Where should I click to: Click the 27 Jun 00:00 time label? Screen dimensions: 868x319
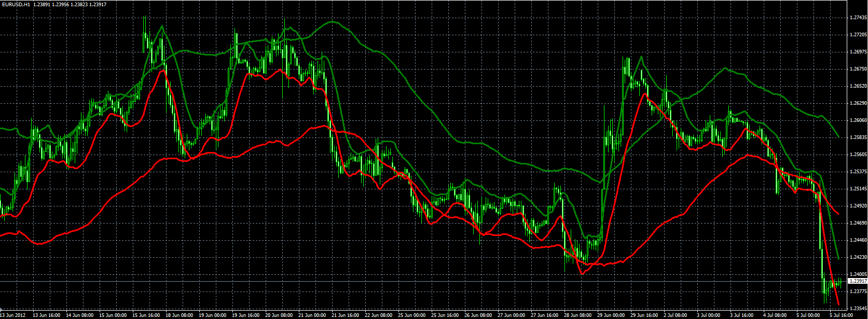(x=511, y=315)
